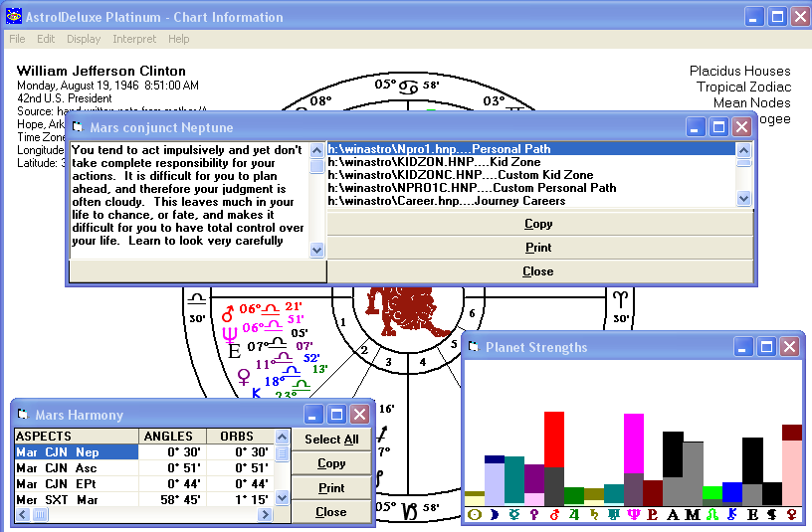The width and height of the screenshot is (812, 532).
Task: Click the dark red Pluto glyph in Planet Strengths
Action: pos(653,514)
